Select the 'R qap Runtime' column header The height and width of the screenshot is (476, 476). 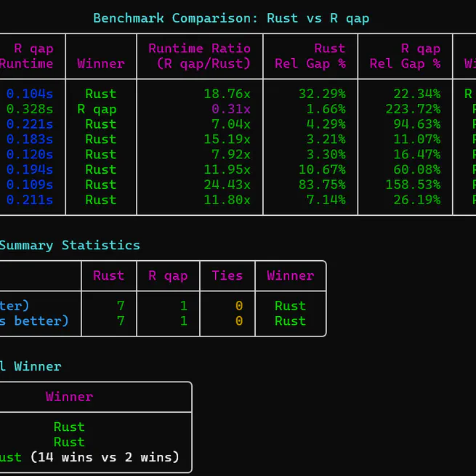coord(26,56)
